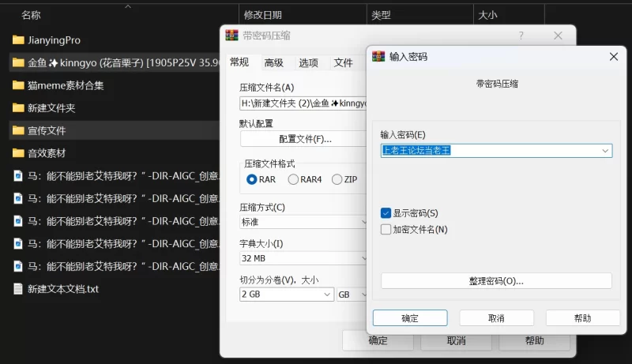
Task: Click the WinRAR icon in 输入密码 title bar
Action: pos(378,57)
